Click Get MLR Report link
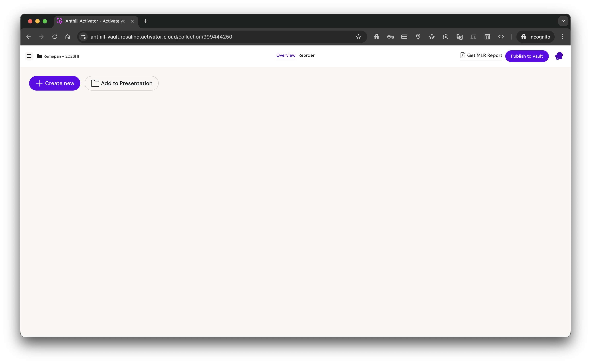Screen dimensions: 591x364 [x=481, y=55]
